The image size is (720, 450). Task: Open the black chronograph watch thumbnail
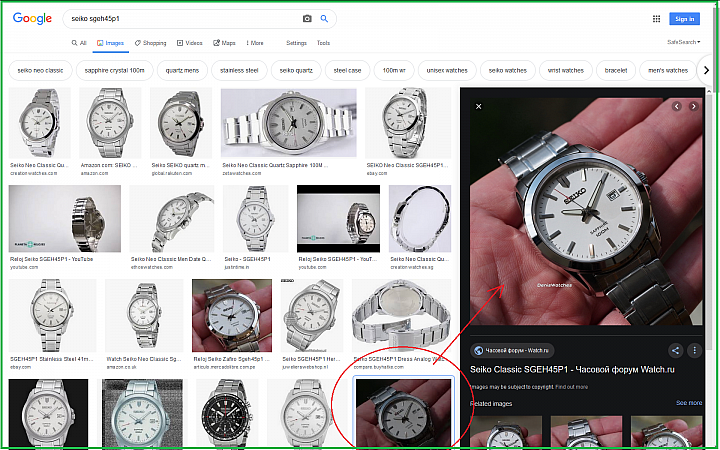coord(227,413)
